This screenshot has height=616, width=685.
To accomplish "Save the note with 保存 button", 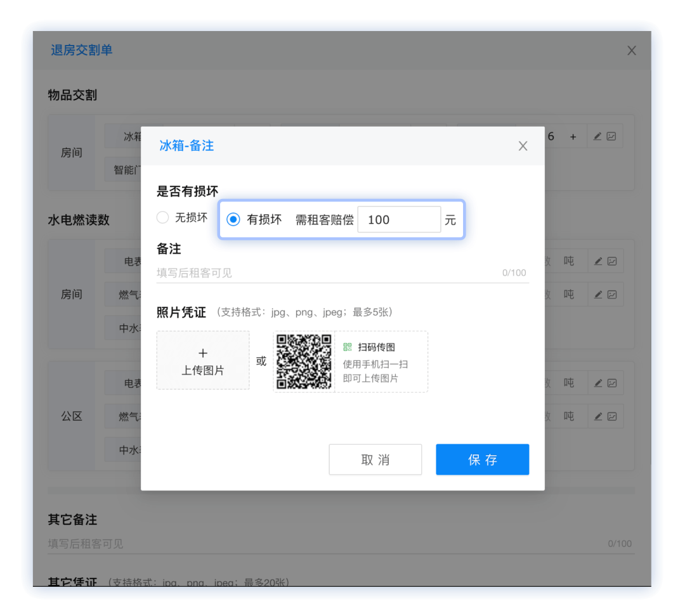I will [x=482, y=459].
